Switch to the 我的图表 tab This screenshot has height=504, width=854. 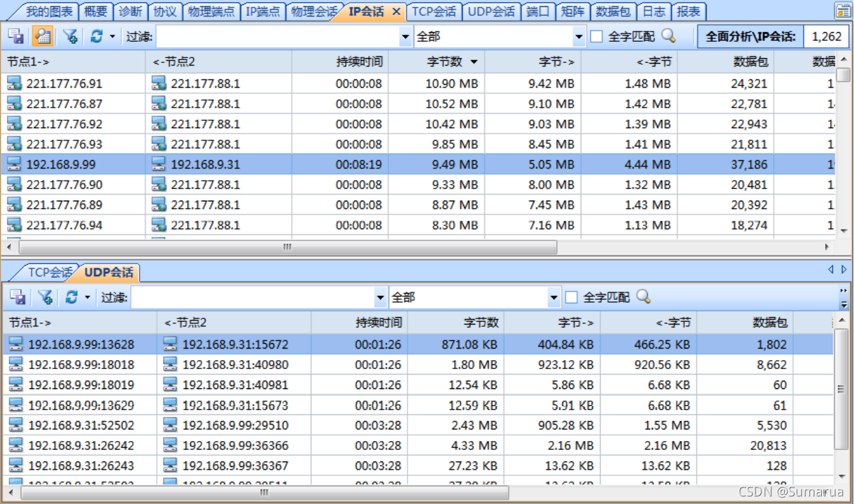click(x=49, y=12)
